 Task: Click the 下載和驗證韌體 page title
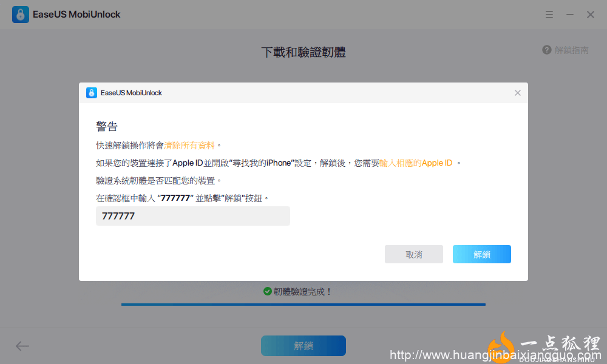303,52
